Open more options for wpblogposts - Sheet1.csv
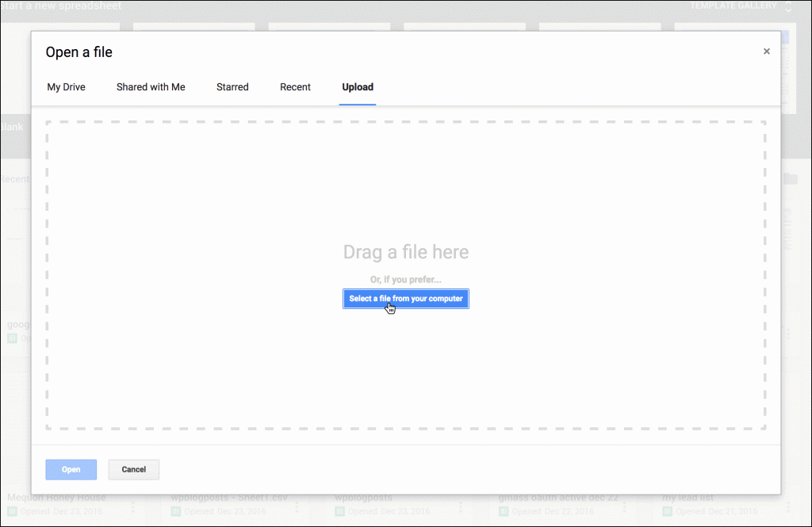Screen dimensions: 812x527 297,506
